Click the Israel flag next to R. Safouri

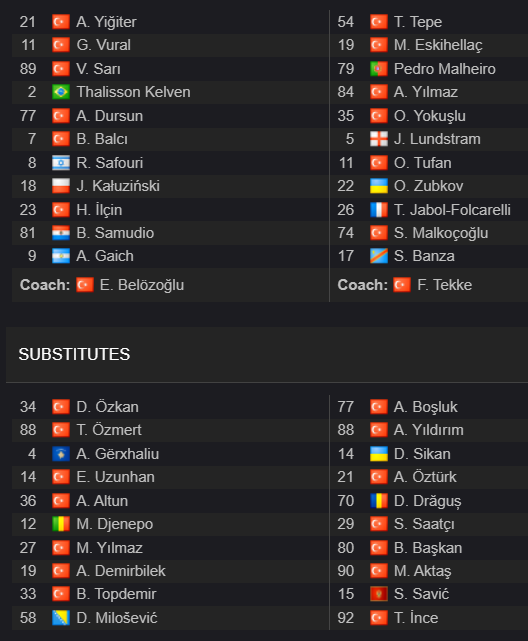tap(61, 163)
